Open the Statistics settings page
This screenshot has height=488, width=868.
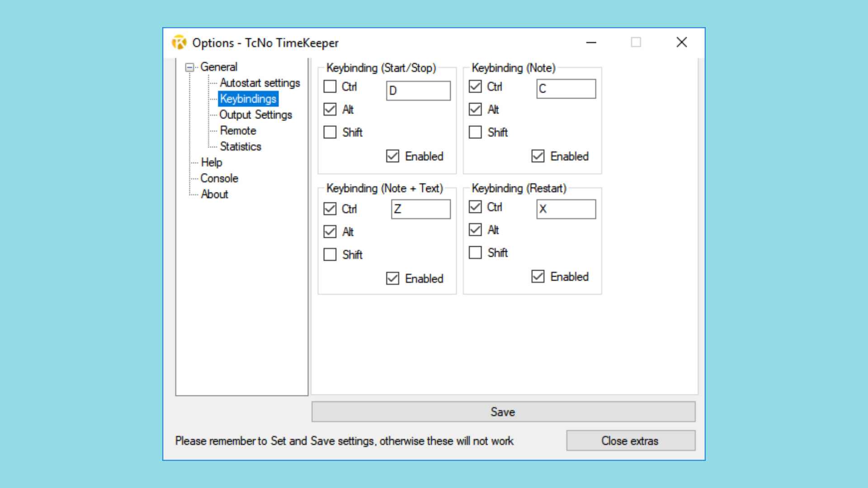pos(240,146)
